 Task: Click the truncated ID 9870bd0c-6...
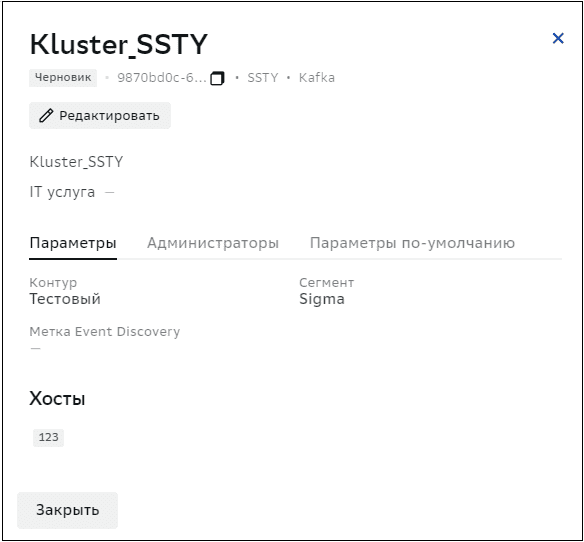pos(162,77)
